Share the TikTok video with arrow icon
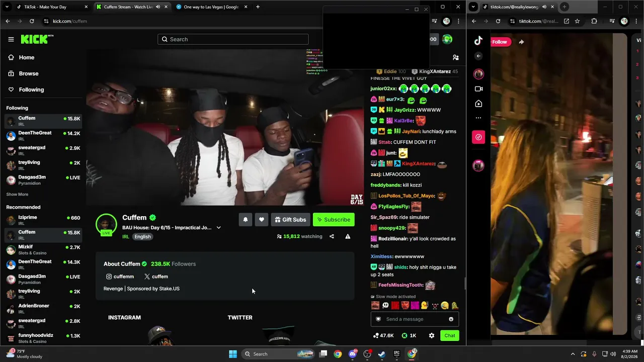The image size is (644, 362). tap(521, 42)
